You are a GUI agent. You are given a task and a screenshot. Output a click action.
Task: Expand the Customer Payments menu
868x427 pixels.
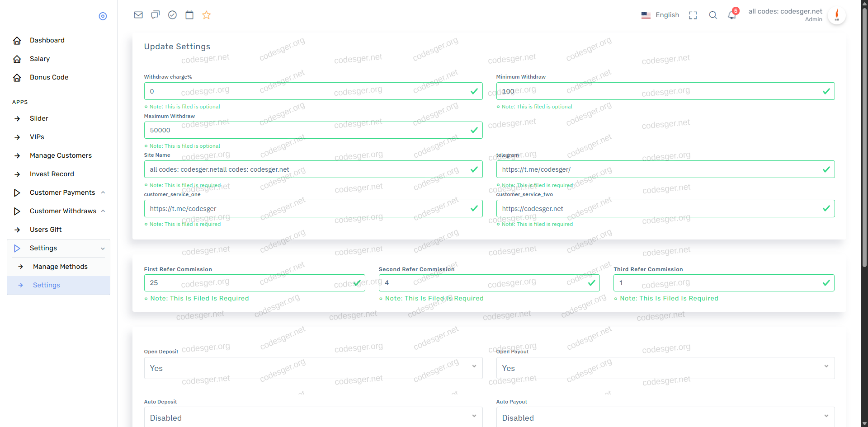coord(62,192)
